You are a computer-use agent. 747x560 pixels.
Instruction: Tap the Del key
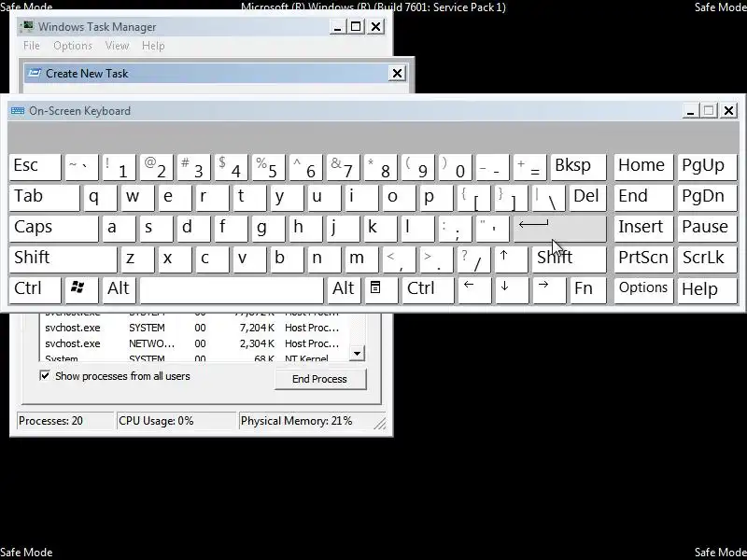coord(588,198)
